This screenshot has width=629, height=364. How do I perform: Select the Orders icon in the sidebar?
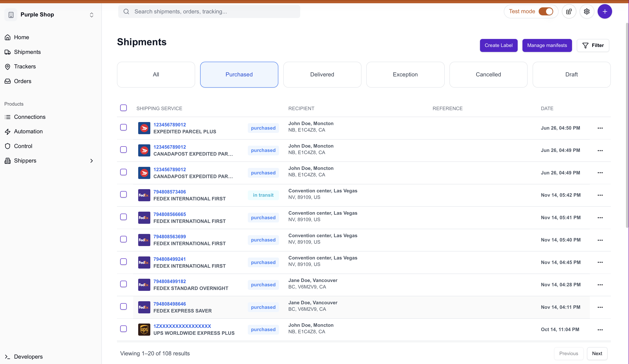coord(8,81)
